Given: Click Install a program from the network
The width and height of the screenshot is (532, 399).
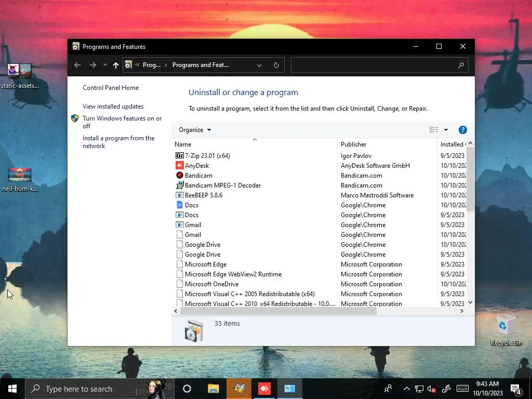Looking at the screenshot, I should [118, 142].
